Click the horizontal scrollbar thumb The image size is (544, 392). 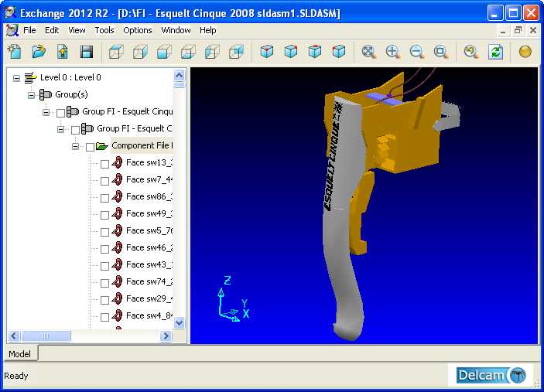pyautogui.click(x=46, y=336)
